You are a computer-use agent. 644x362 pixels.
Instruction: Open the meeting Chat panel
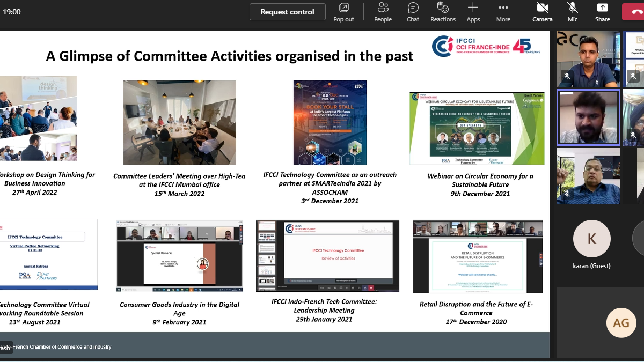point(413,12)
